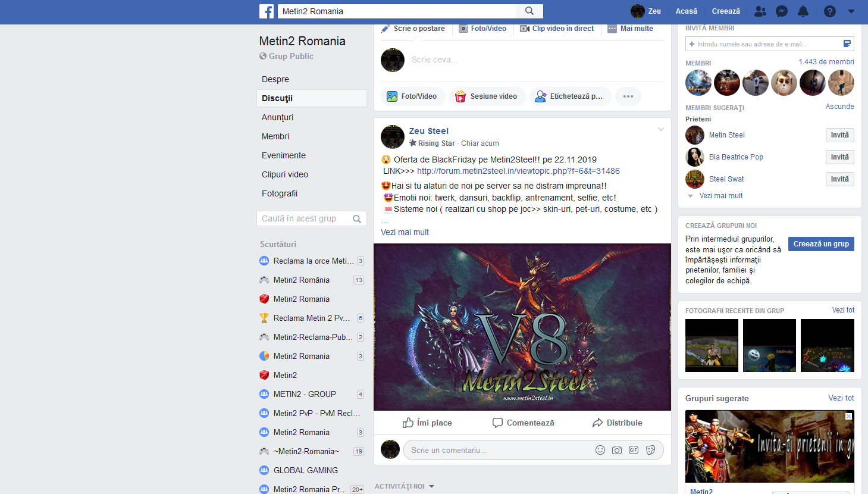Invite Bia Beatrice Pop to group

click(839, 157)
